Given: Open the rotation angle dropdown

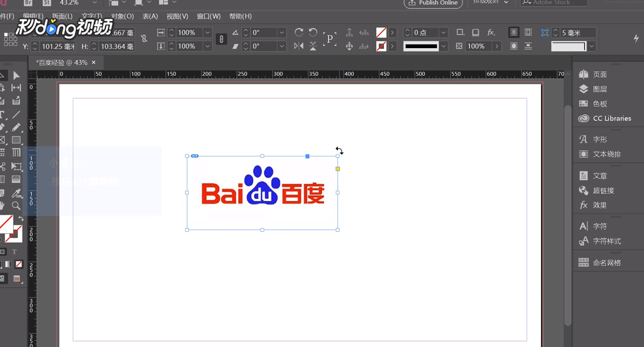Looking at the screenshot, I should pos(281,32).
